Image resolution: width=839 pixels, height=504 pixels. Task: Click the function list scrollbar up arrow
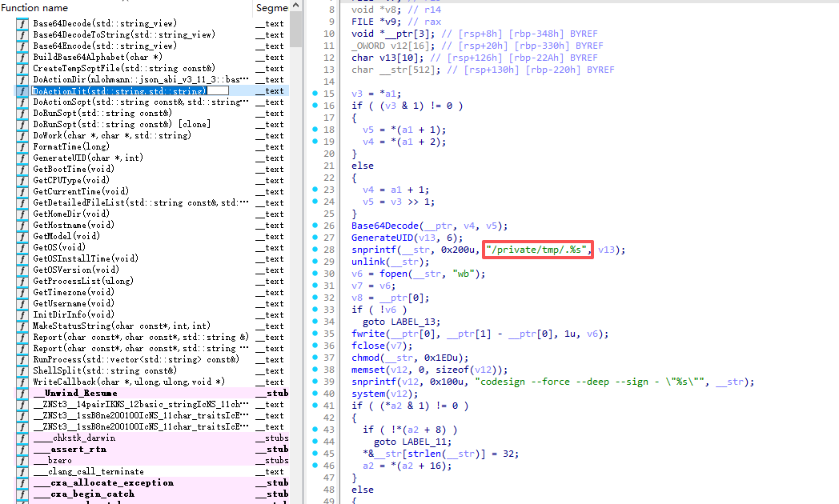coord(296,7)
